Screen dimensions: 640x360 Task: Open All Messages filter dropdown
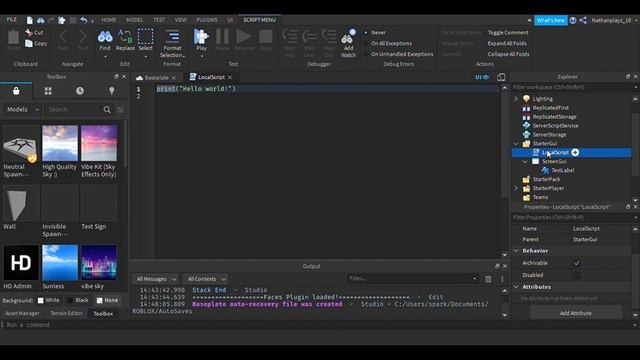tap(156, 279)
